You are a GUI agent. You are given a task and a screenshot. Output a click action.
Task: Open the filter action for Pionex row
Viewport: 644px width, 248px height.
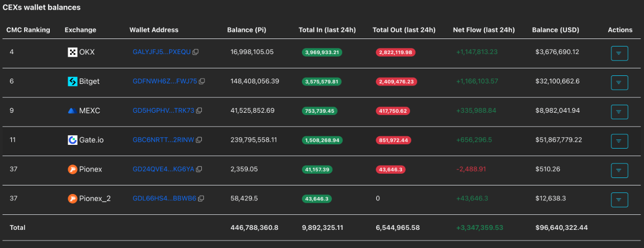[619, 170]
